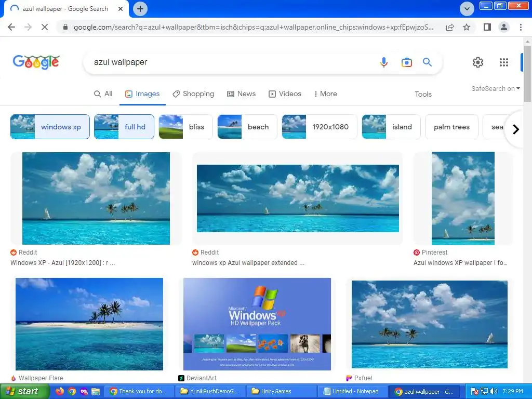This screenshot has width=532, height=399.
Task: Toggle the browser side panel icon
Action: (x=487, y=27)
